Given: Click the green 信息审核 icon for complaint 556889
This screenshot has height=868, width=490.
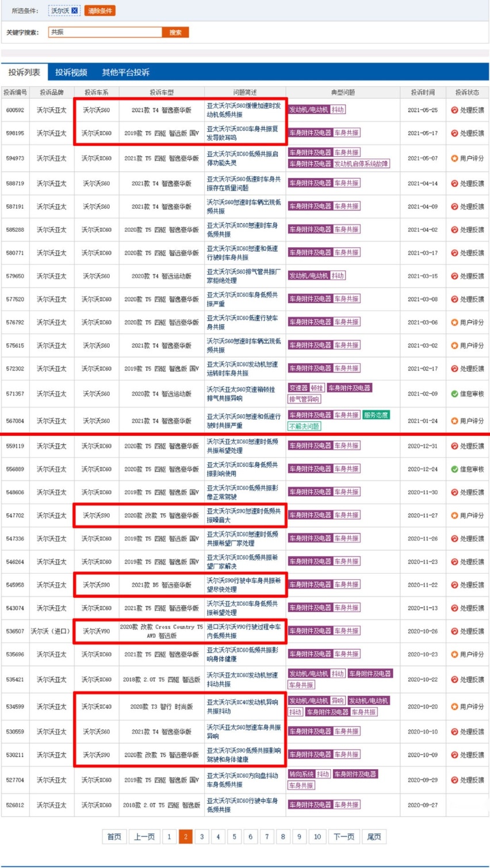Looking at the screenshot, I should 454,469.
